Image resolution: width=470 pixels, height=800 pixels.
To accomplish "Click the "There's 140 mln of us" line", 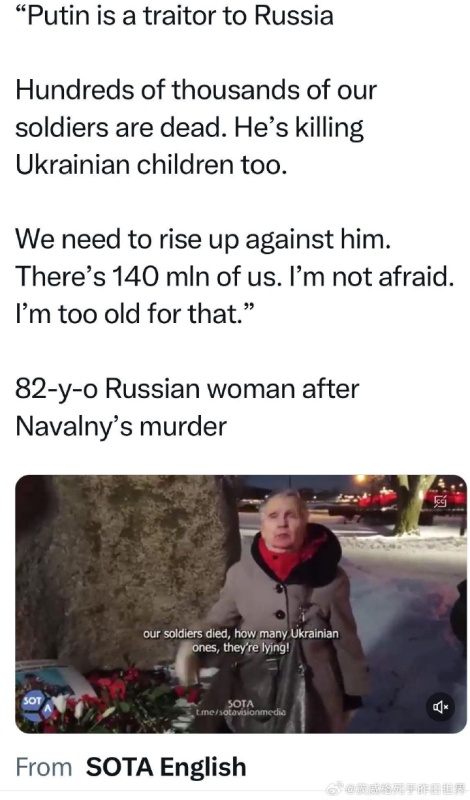I will click(x=234, y=277).
